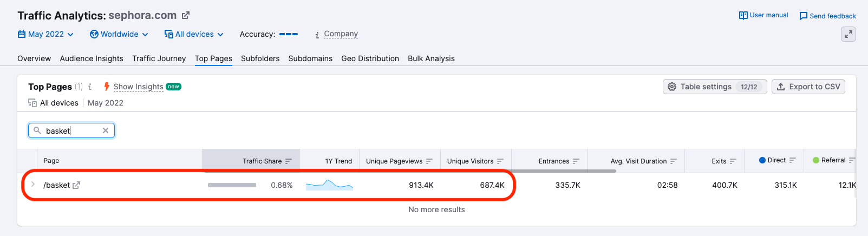Open sephora.com external link icon
Screen dimensions: 868x236
coord(186,16)
